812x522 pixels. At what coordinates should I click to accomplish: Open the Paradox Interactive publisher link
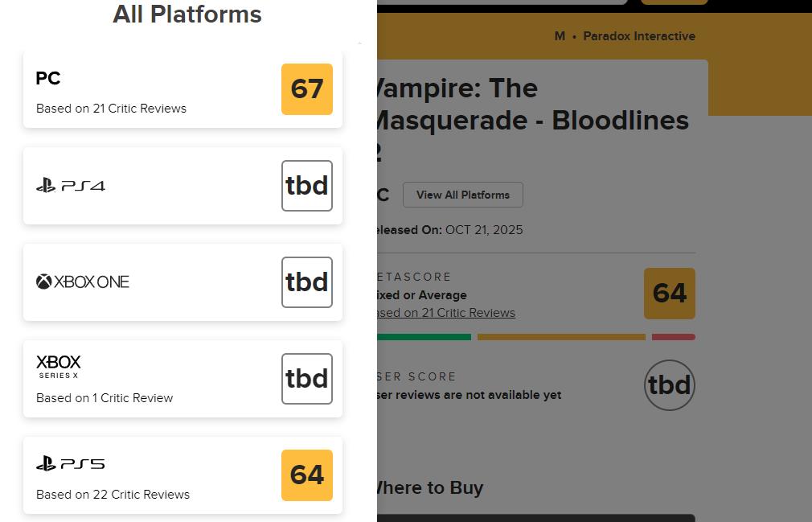point(638,36)
